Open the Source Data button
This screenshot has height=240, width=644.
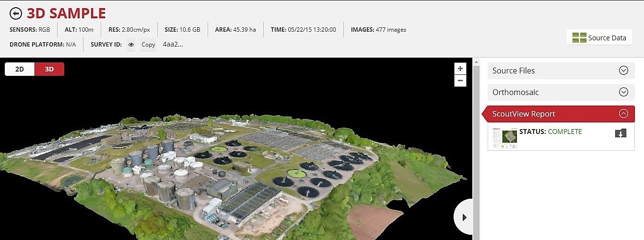(599, 37)
